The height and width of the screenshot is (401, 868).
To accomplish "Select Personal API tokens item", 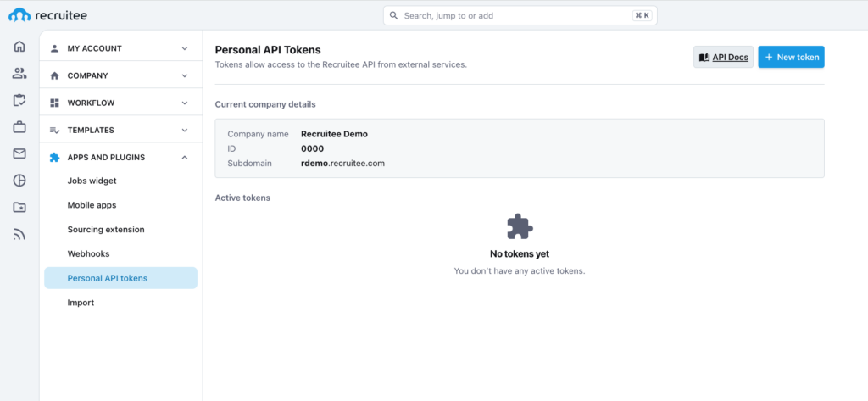I will (x=120, y=278).
